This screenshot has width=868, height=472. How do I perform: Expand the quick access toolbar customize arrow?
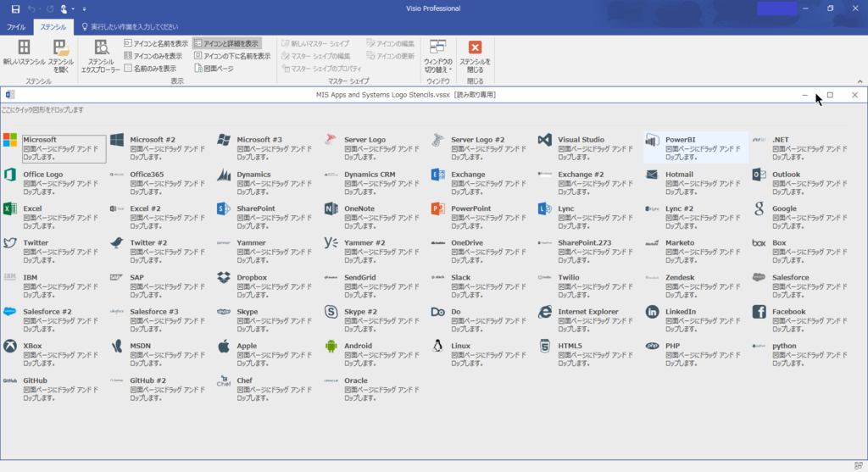coord(84,8)
